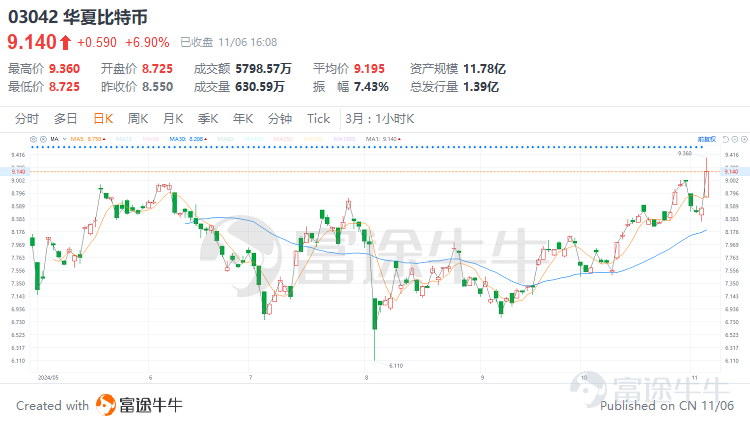Image resolution: width=750 pixels, height=426 pixels.
Task: Open the 前复权 price adjustment option
Action: (706, 139)
